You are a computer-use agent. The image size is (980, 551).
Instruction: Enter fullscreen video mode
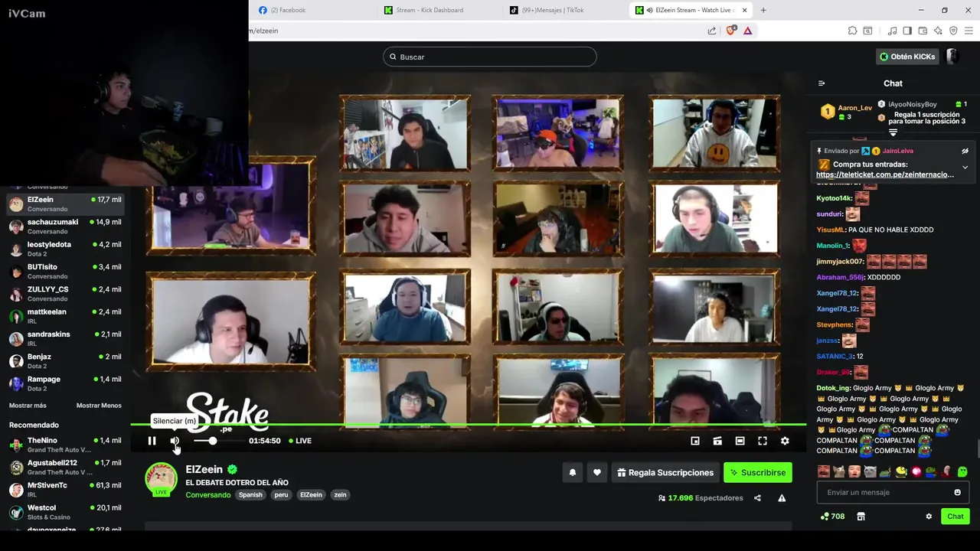(763, 441)
